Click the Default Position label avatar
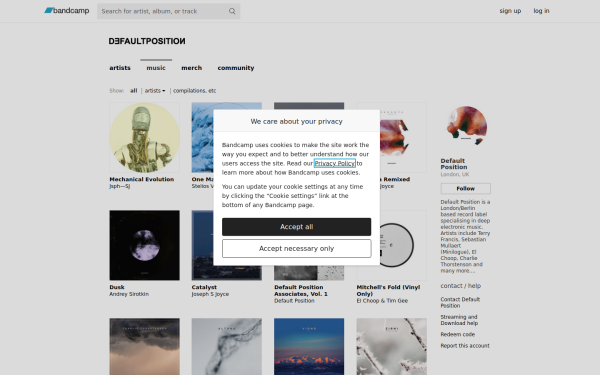600x375 pixels. (466, 126)
